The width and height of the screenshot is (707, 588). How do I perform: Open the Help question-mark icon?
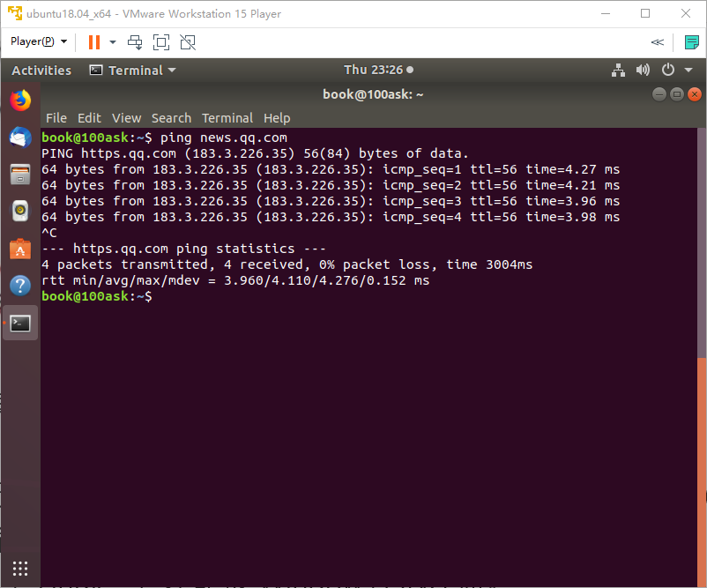[20, 286]
